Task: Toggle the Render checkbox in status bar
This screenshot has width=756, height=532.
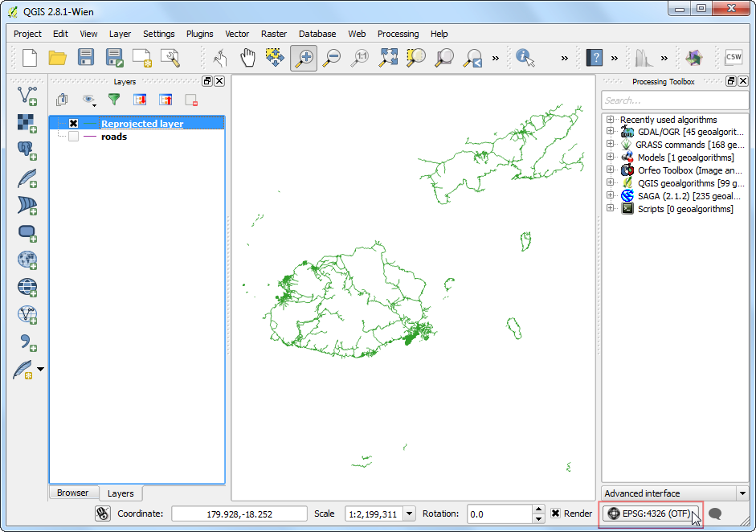Action: tap(555, 514)
